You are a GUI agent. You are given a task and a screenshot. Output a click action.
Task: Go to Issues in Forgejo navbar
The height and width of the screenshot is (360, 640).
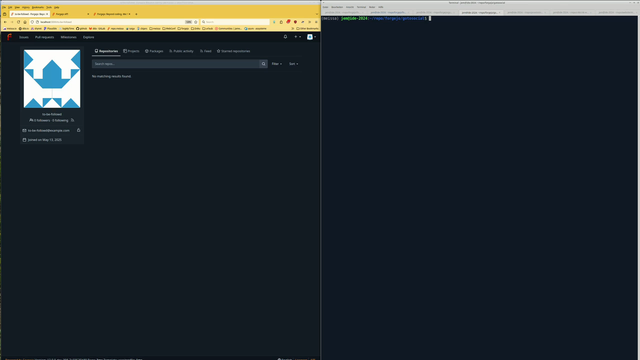click(24, 37)
